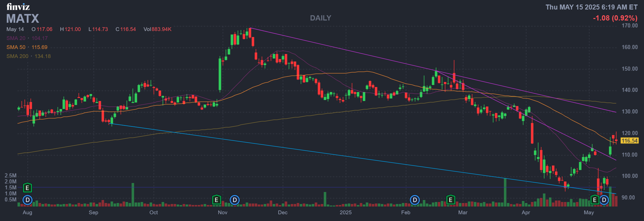Click the 120.00 price axis label
The image size is (644, 221).
click(x=630, y=133)
